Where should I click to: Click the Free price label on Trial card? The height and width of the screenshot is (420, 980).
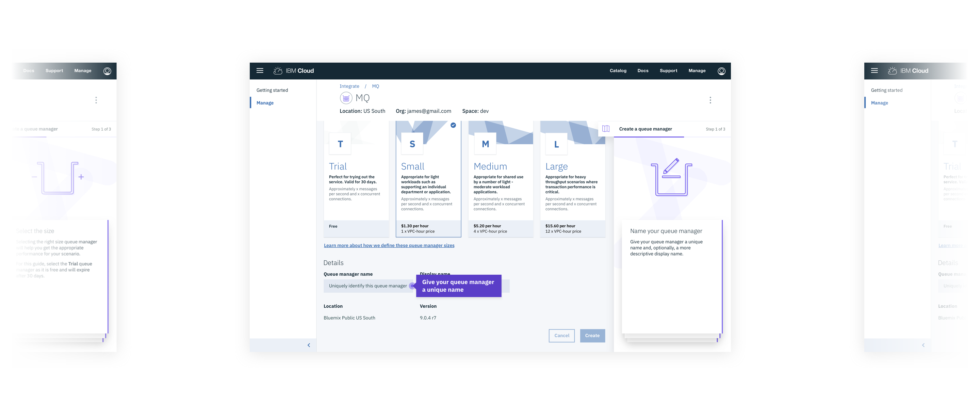(333, 226)
